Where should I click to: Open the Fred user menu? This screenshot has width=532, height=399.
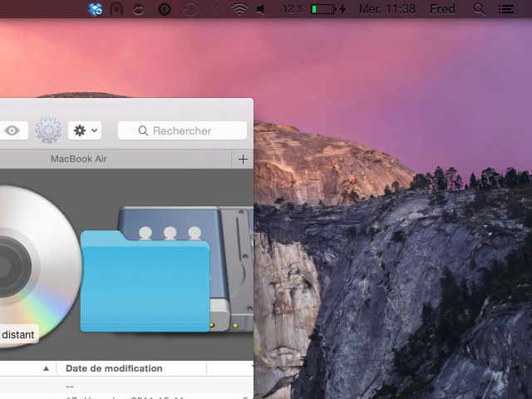pyautogui.click(x=442, y=9)
